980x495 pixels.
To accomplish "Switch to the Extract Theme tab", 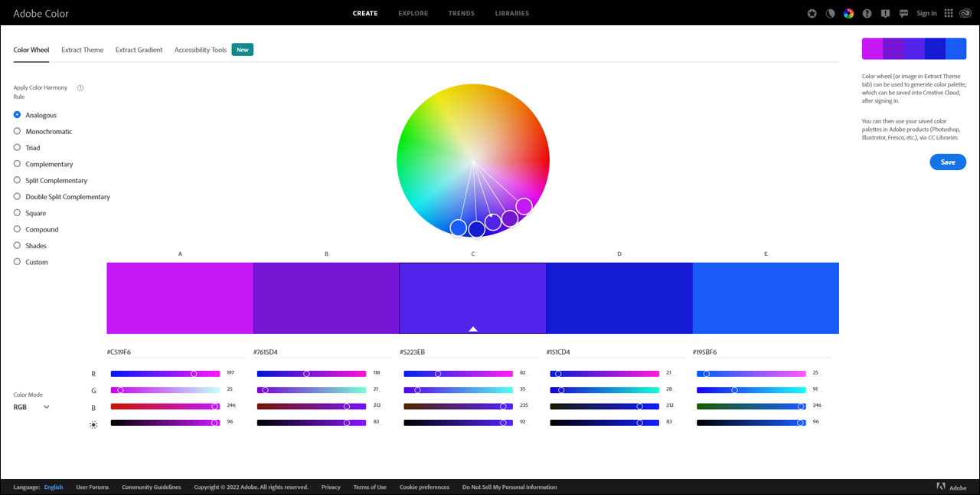I will coord(82,49).
